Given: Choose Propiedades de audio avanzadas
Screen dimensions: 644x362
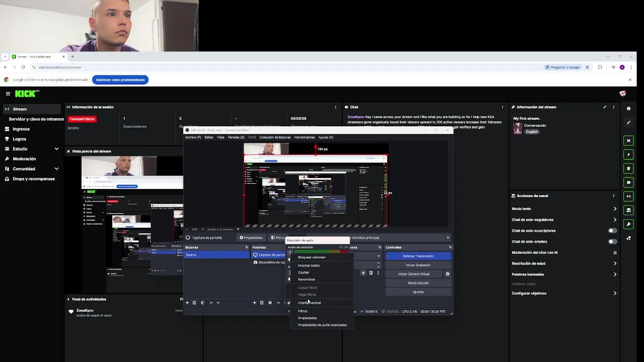Looking at the screenshot, I should (x=321, y=325).
